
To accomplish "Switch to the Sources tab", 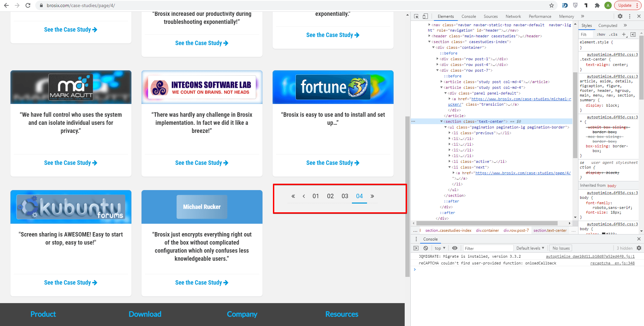I will point(490,16).
